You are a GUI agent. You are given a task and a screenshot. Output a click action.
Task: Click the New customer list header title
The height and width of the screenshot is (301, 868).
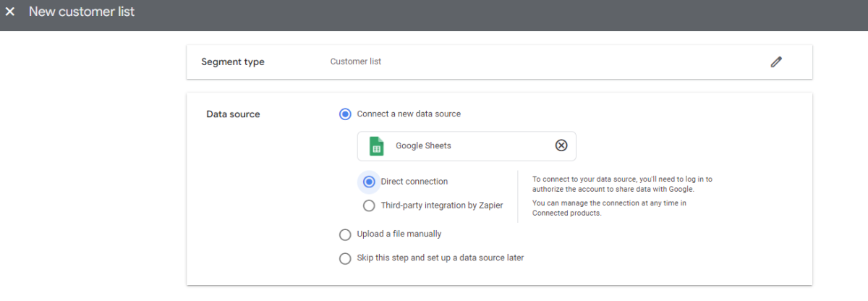pyautogui.click(x=82, y=12)
